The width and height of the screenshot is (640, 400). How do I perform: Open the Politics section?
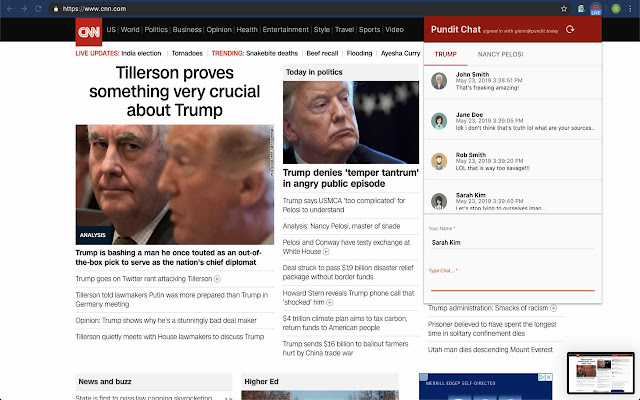click(x=156, y=29)
